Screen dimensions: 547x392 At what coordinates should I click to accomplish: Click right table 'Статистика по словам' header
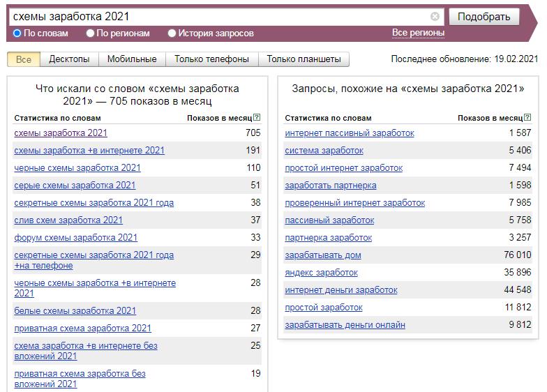(x=328, y=119)
